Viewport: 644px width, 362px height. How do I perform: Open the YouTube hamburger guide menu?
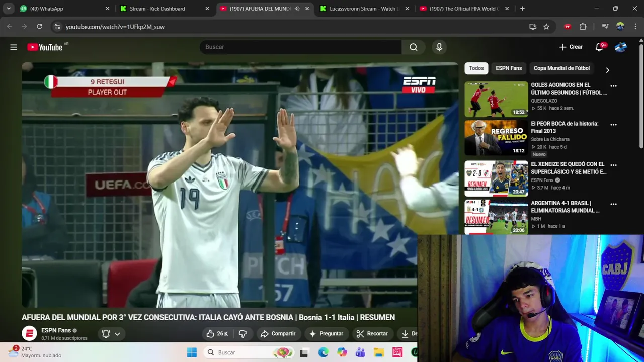click(x=14, y=47)
